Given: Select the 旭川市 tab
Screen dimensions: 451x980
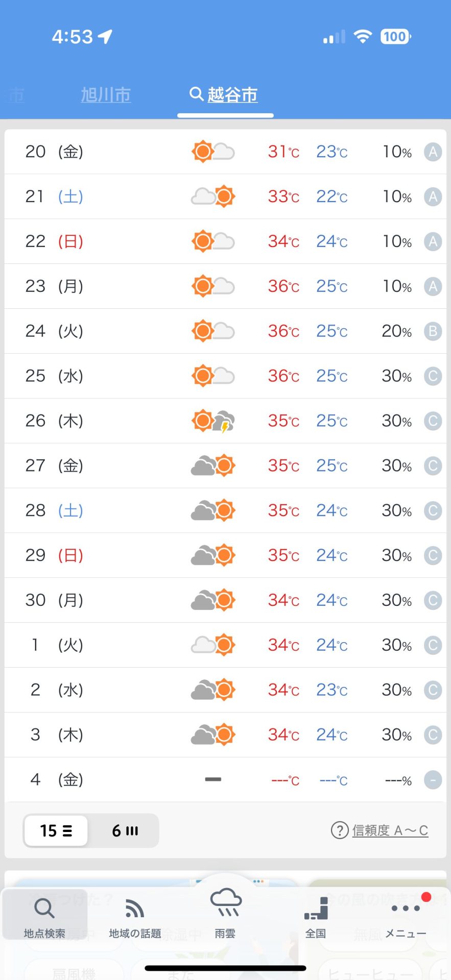Looking at the screenshot, I should pyautogui.click(x=106, y=95).
